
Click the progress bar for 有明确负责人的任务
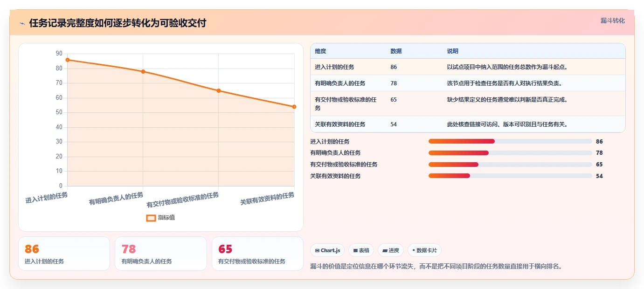510,153
